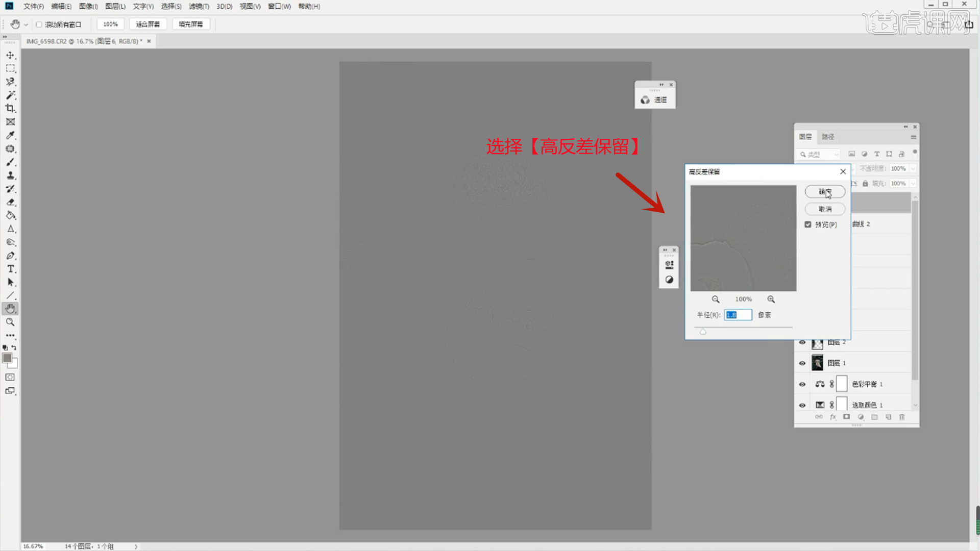Zoom in the High Pass preview

tap(771, 299)
